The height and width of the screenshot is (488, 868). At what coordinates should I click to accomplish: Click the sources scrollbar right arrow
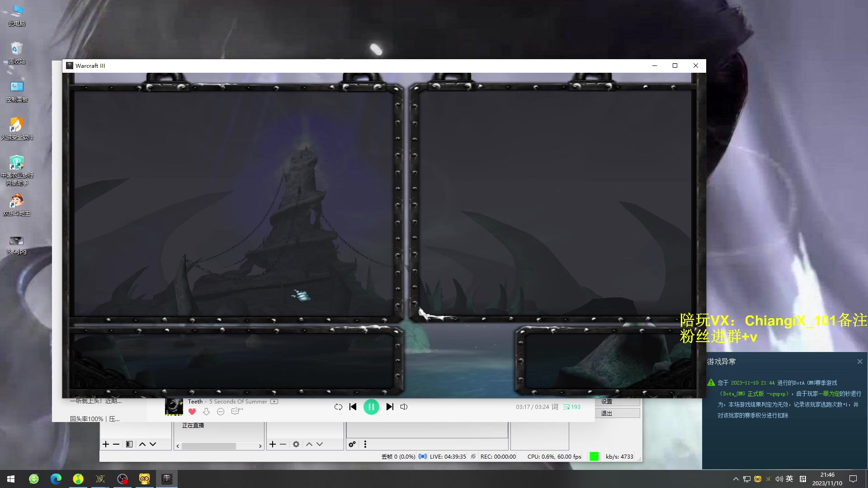pos(260,446)
